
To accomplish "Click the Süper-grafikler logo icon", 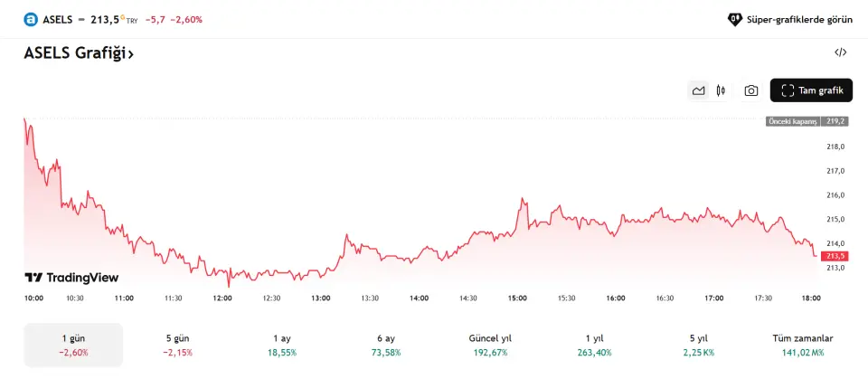I will pyautogui.click(x=735, y=19).
